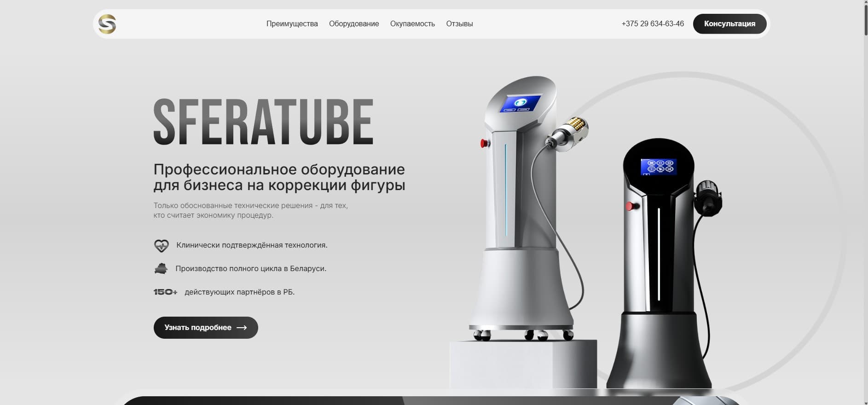Click the Консультация button

click(729, 24)
